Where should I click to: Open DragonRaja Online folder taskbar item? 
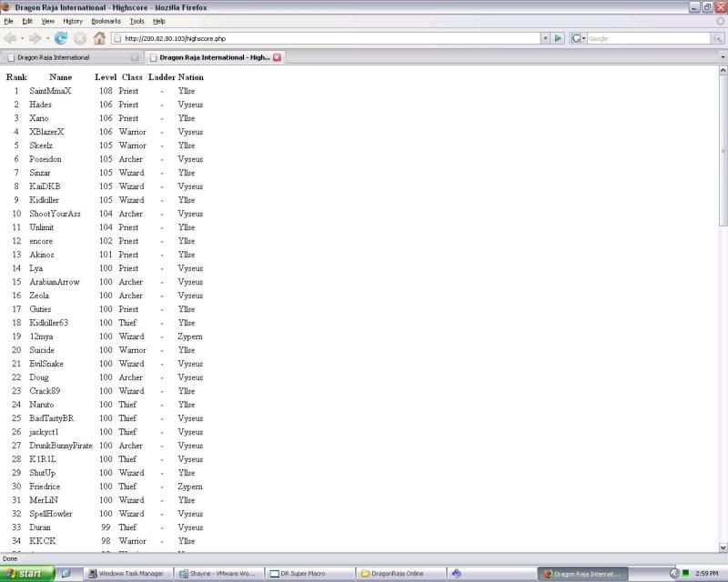401,574
